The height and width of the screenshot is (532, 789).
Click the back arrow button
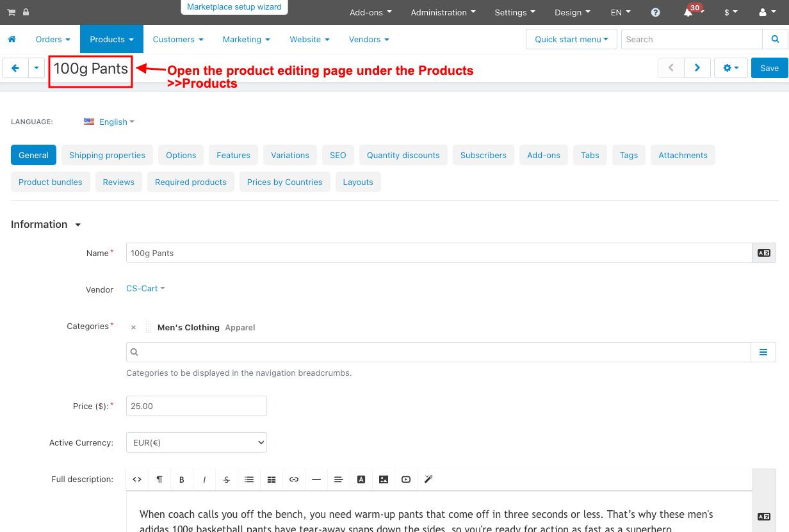(15, 68)
